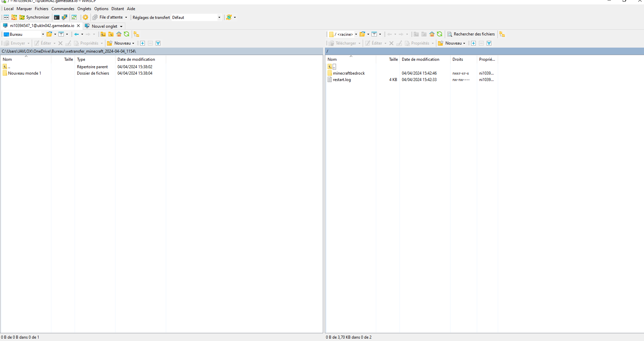Image resolution: width=644 pixels, height=341 pixels.
Task: Open the Commandes menu
Action: (x=63, y=9)
